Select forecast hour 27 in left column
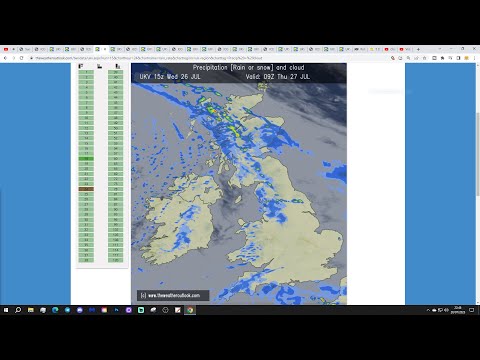The image size is (480, 360). tap(86, 204)
